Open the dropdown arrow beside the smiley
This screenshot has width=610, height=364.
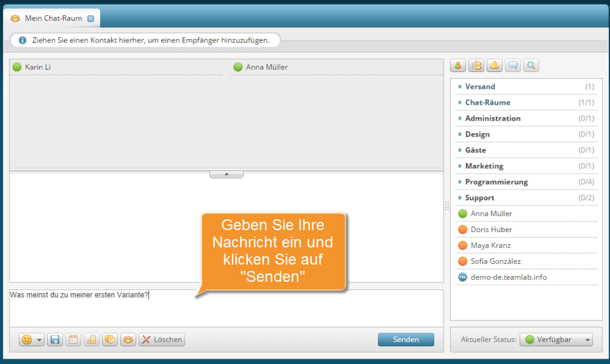pyautogui.click(x=40, y=340)
